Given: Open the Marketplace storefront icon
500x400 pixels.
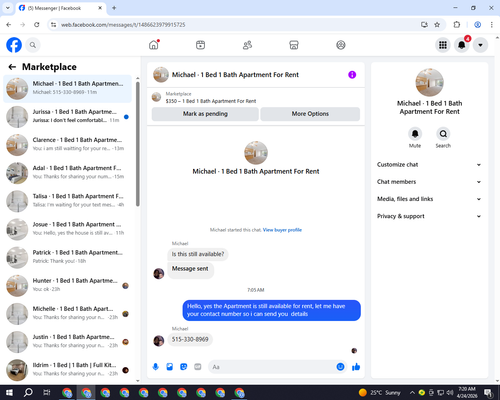Looking at the screenshot, I should point(294,45).
